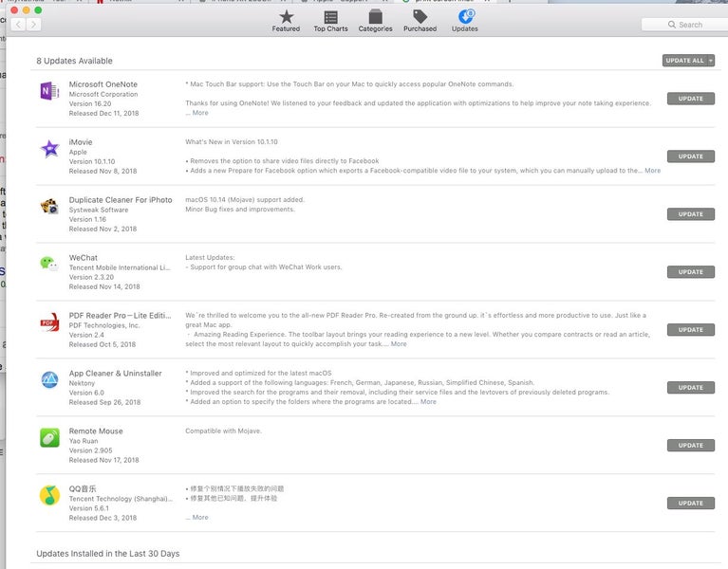This screenshot has height=569, width=728.
Task: Open the Remote Mouse title
Action: pos(96,431)
